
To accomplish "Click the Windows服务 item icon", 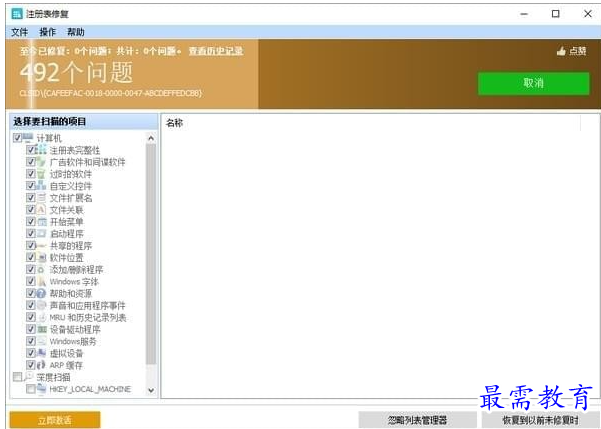I will point(41,341).
